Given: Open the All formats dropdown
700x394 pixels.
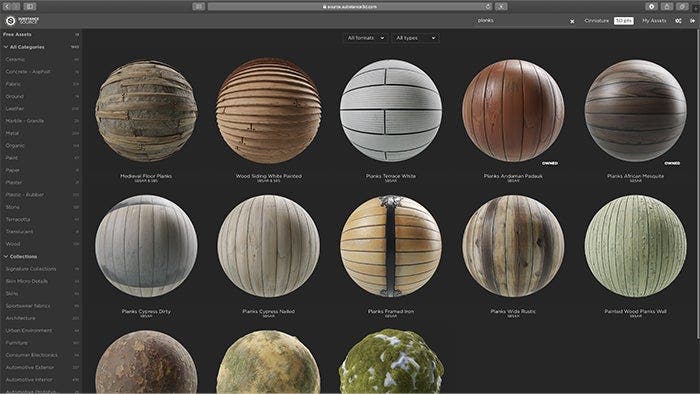Looking at the screenshot, I should tap(365, 38).
